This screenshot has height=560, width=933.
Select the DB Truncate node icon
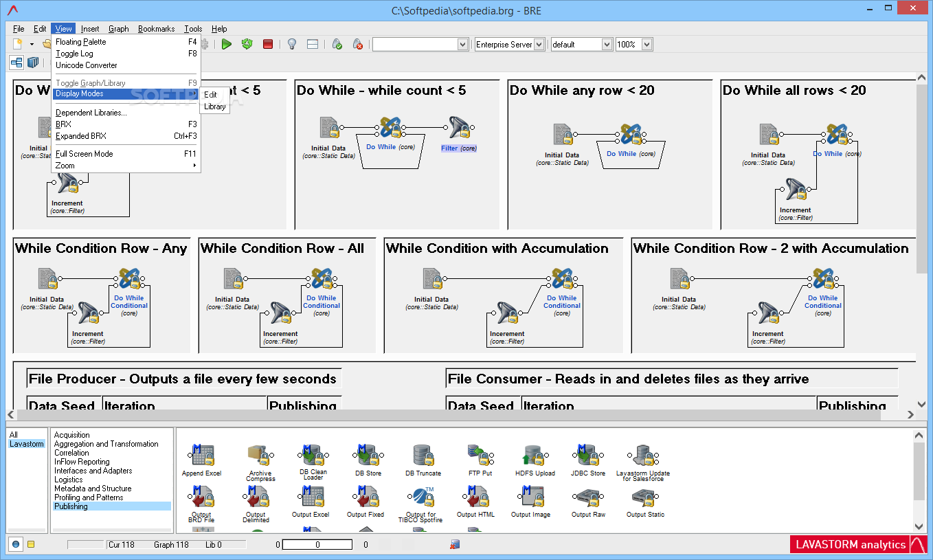[x=423, y=456]
